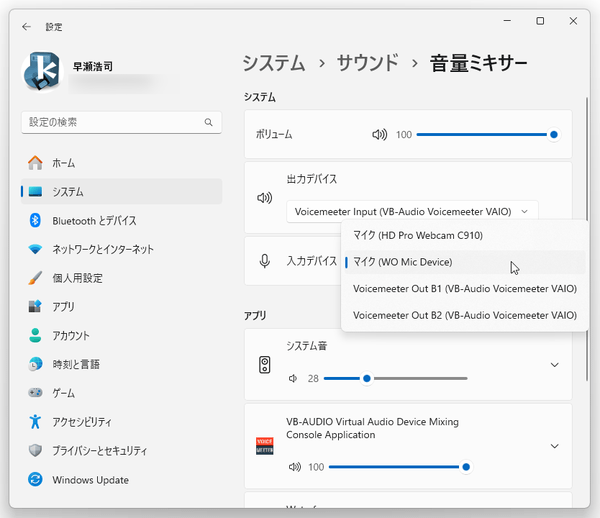Expand the VB-AUDIO Mixing Console entry
This screenshot has height=518, width=600.
[554, 446]
